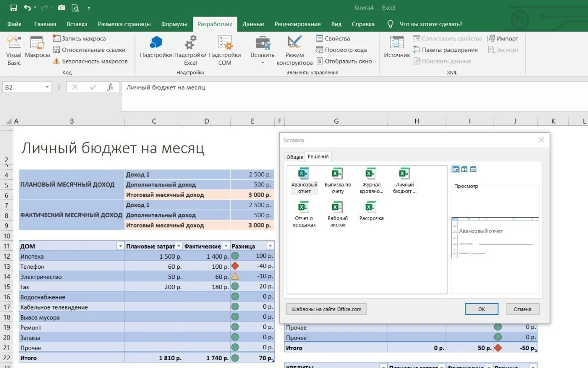Screen dimensions: 588x368
Task: Click the red diamond indicator for Телефон
Action: click(235, 266)
